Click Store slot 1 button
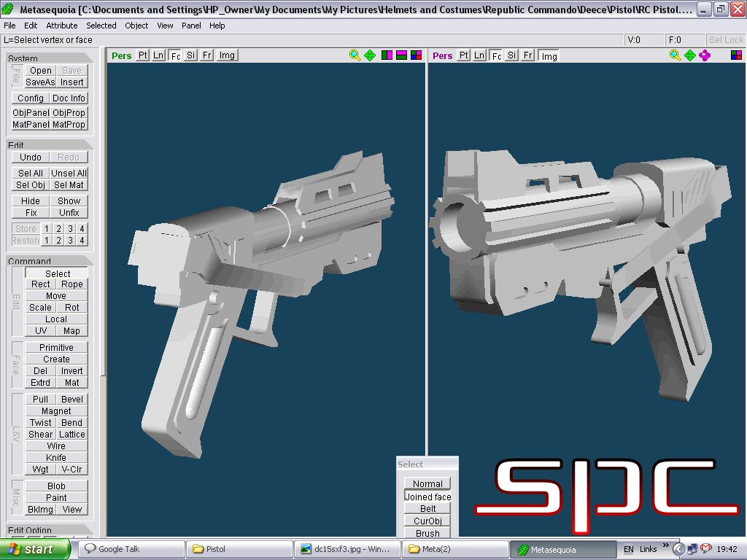 point(47,228)
